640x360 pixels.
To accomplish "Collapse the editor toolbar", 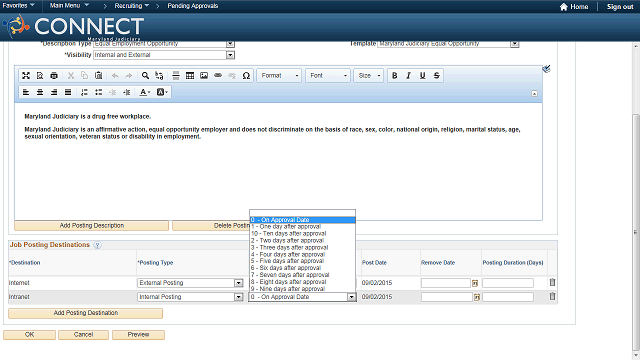I will click(x=534, y=93).
